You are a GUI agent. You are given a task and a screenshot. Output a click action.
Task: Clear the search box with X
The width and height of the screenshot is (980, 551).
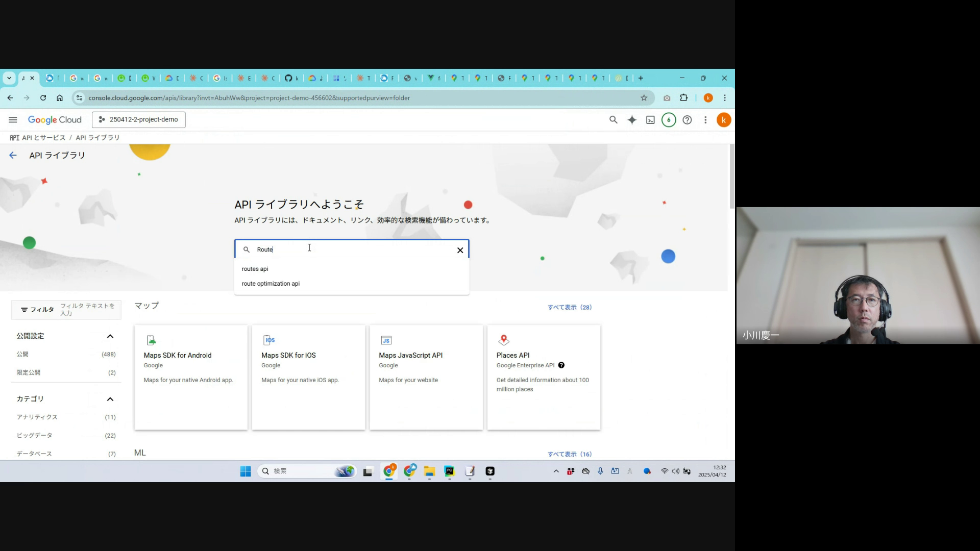click(460, 250)
